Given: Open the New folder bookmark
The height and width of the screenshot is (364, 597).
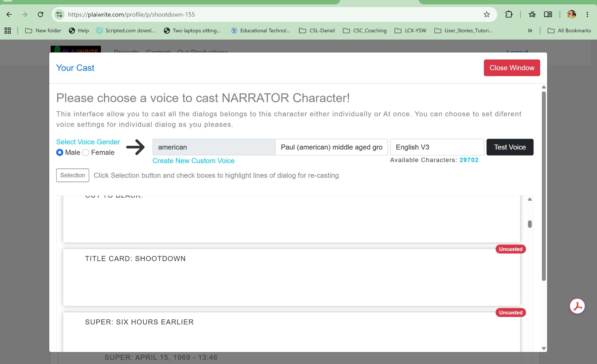Looking at the screenshot, I should (43, 31).
